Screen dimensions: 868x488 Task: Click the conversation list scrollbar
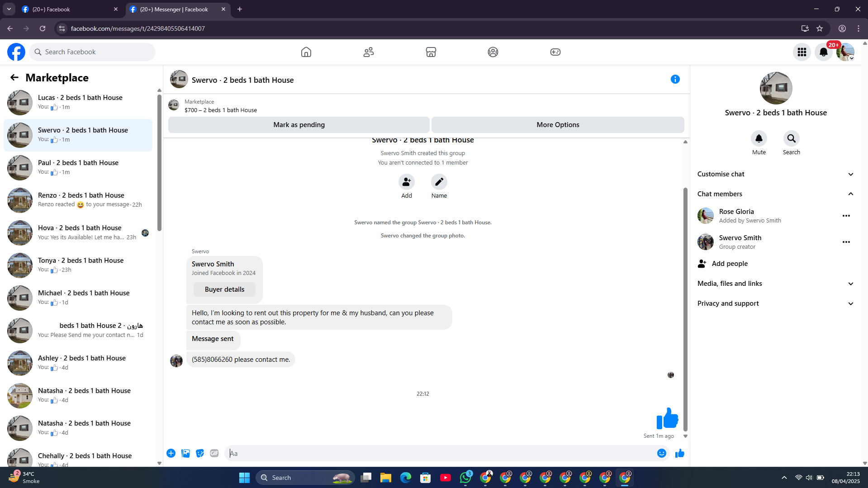click(x=159, y=163)
